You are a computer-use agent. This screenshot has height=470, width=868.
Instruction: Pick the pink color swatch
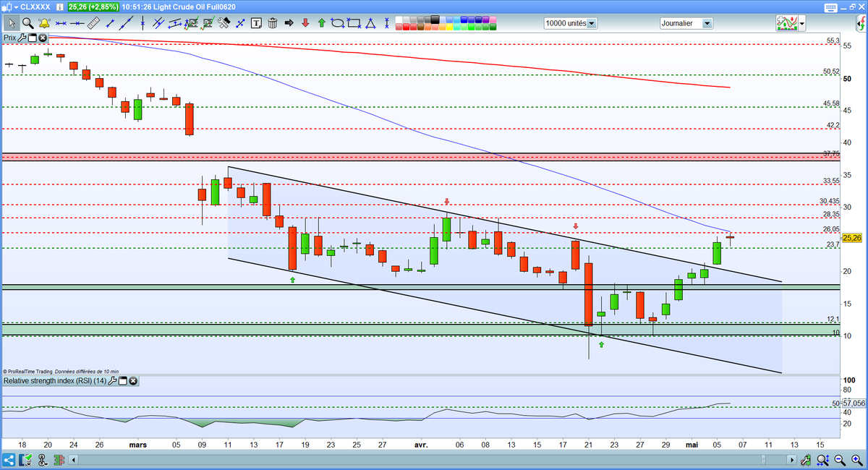pyautogui.click(x=493, y=20)
